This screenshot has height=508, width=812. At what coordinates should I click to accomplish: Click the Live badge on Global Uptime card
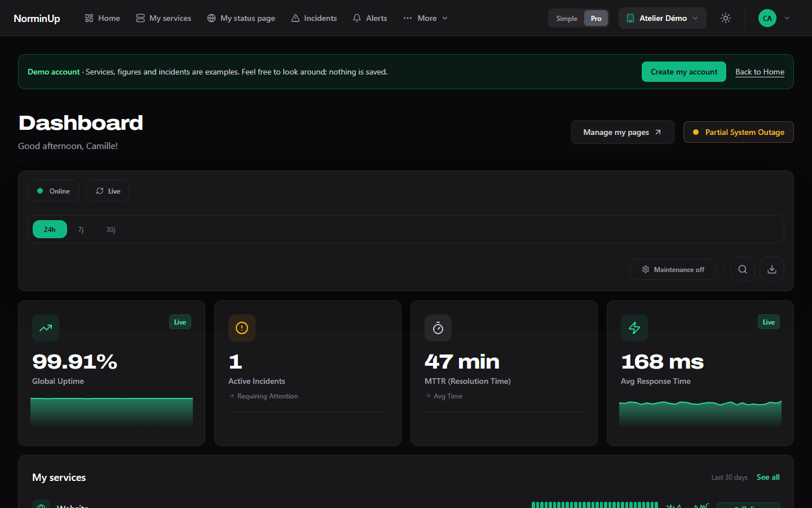180,322
